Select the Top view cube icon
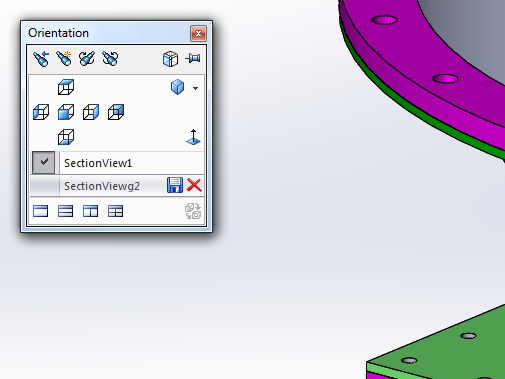The width and height of the screenshot is (505, 379). 66,87
